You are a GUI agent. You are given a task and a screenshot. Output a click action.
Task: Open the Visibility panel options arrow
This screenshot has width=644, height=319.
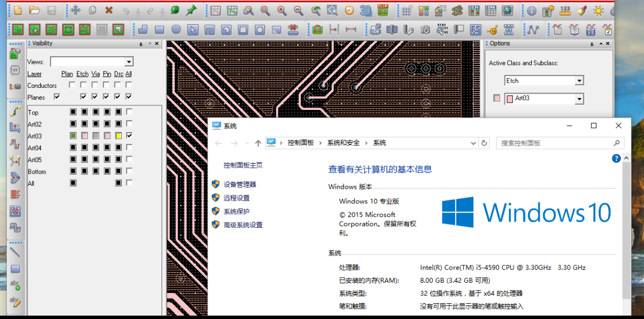(x=150, y=44)
